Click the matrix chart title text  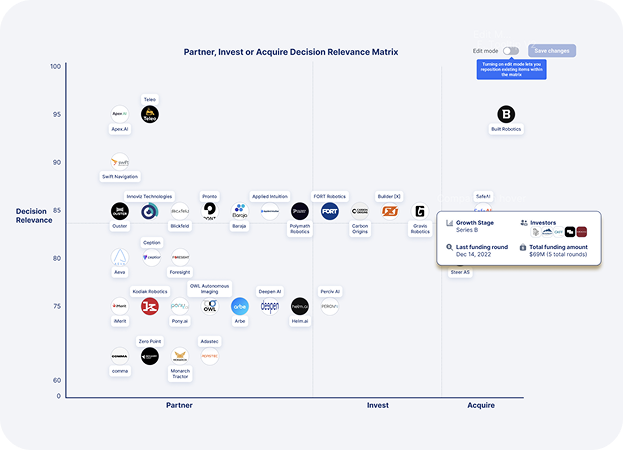click(291, 52)
